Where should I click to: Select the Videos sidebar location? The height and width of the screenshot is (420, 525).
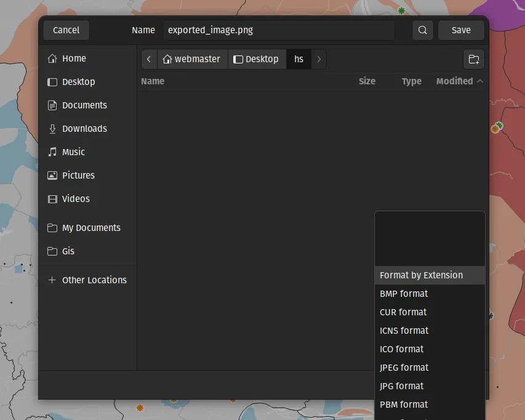click(x=76, y=199)
